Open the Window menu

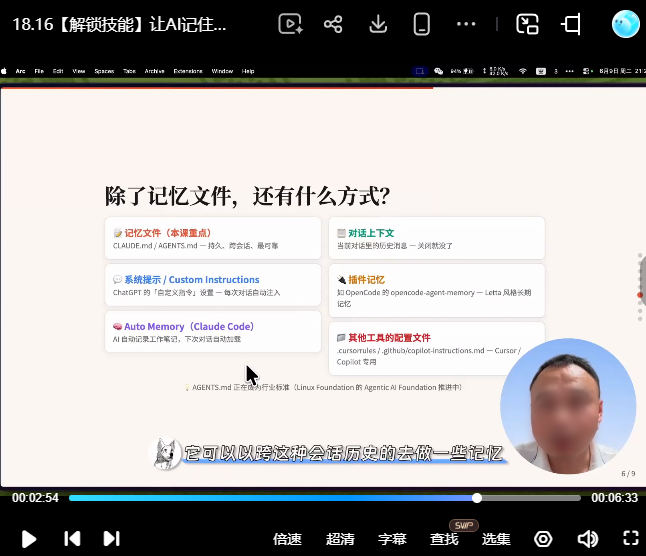[222, 71]
